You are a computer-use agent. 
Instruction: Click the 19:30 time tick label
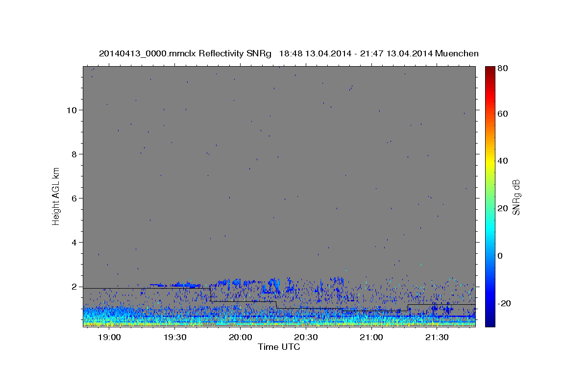[x=175, y=337]
